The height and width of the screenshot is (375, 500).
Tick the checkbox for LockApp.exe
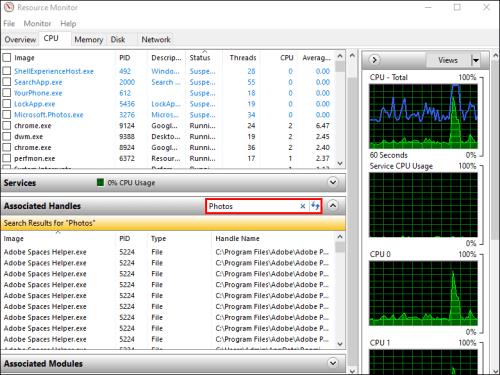[7, 104]
